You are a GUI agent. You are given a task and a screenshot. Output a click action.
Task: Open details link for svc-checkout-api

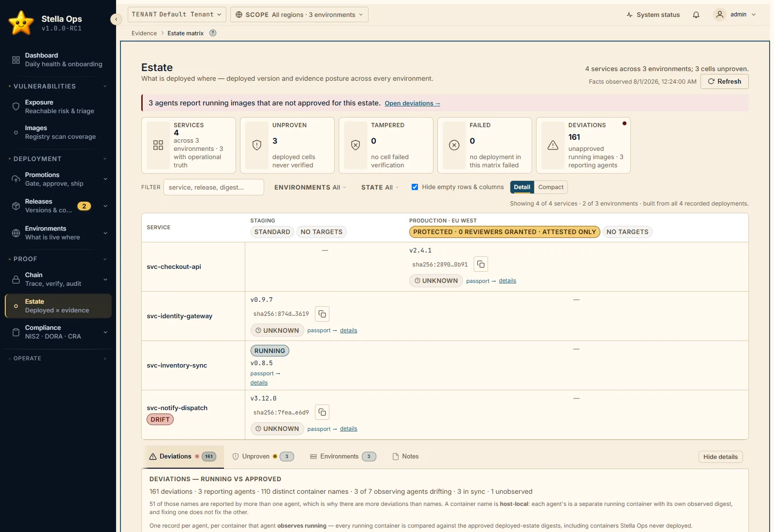pyautogui.click(x=507, y=281)
